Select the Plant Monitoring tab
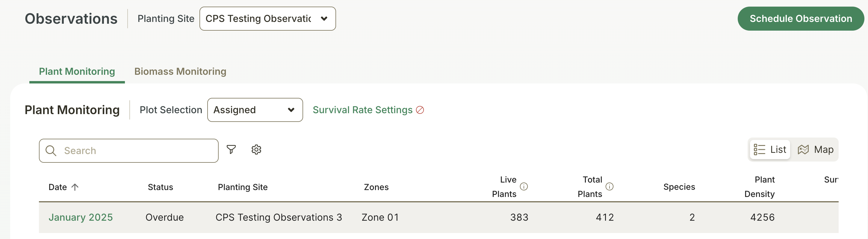 (x=77, y=71)
